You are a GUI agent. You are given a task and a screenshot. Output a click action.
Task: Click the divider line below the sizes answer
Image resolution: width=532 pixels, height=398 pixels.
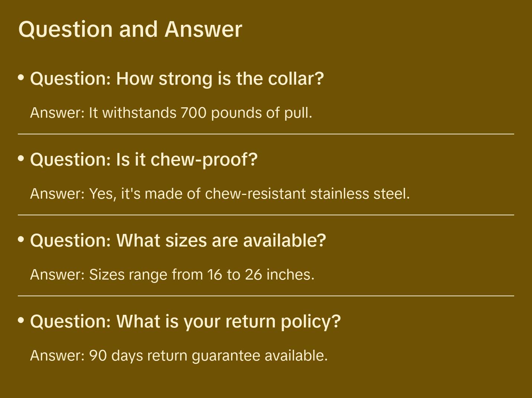[x=266, y=296]
